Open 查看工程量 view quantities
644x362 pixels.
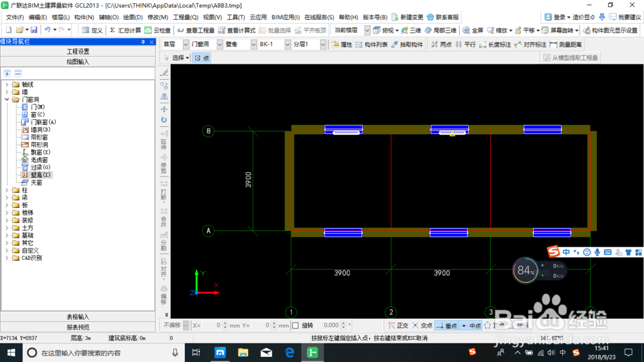pyautogui.click(x=196, y=30)
